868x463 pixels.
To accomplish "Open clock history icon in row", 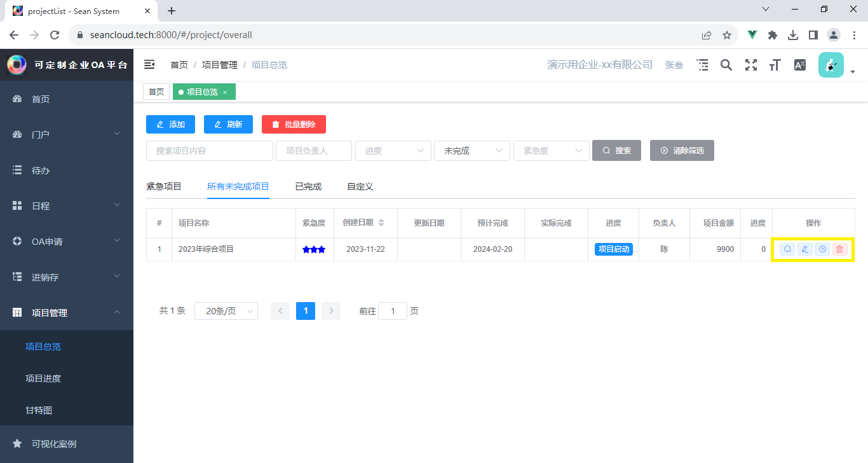I will click(822, 249).
